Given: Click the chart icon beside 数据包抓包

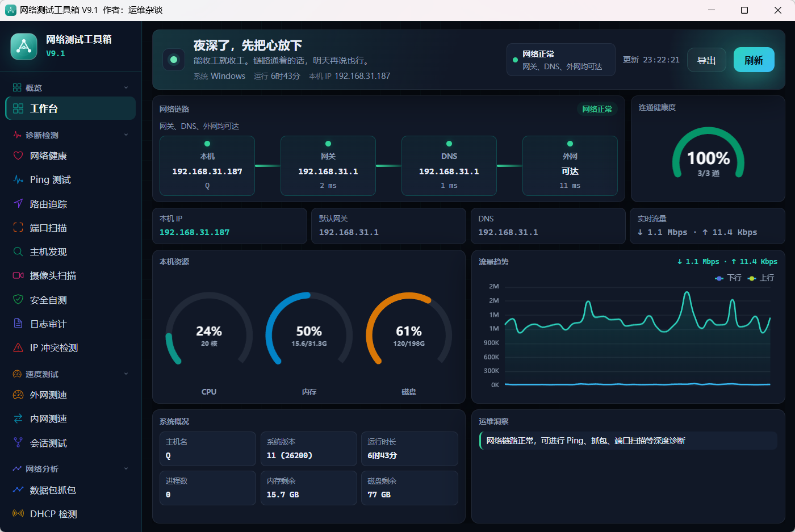Looking at the screenshot, I should click(18, 489).
